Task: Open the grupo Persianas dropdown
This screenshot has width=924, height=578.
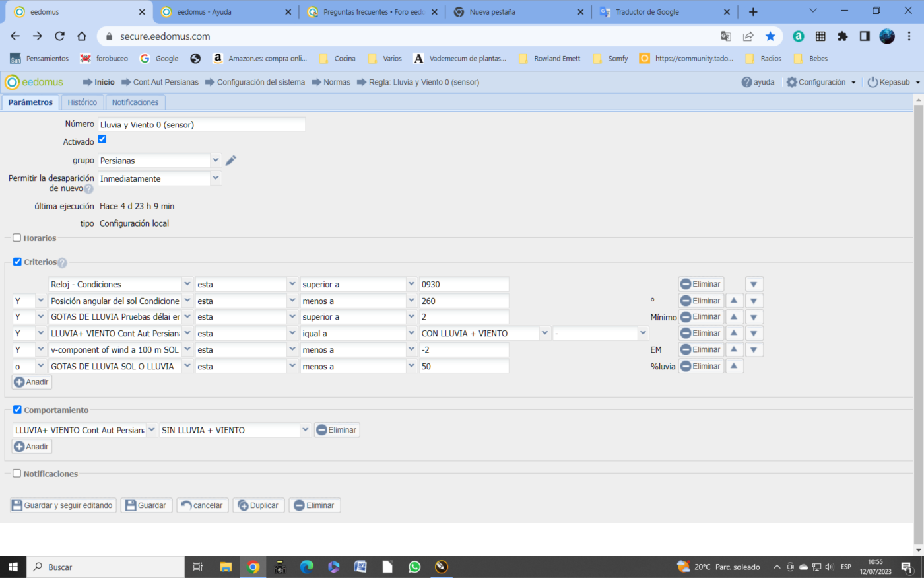Action: click(x=216, y=161)
